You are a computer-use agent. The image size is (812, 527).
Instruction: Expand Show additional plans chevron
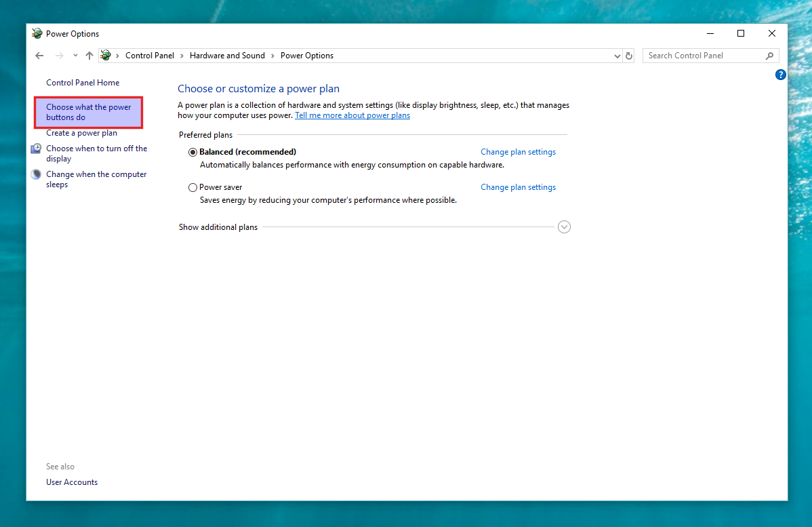coord(564,227)
